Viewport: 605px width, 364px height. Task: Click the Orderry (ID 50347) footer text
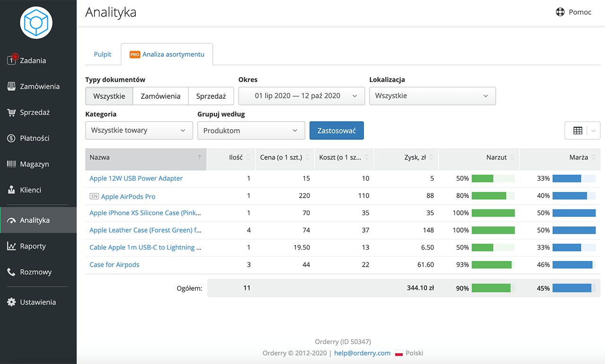click(x=343, y=342)
